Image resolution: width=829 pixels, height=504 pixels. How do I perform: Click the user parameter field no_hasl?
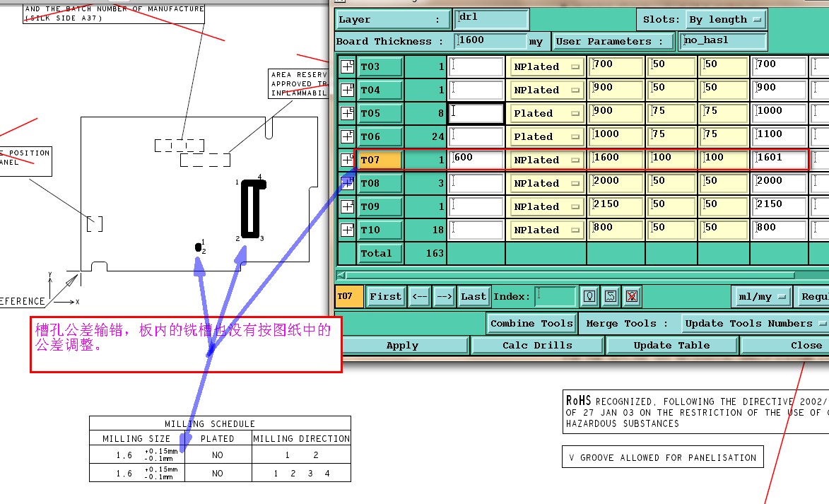(x=723, y=41)
